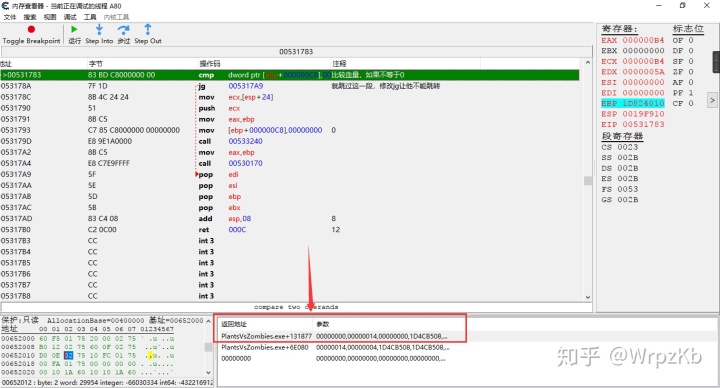The image size is (720, 388).
Task: Click the hex dump scroll-up arrow
Action: [x=208, y=321]
